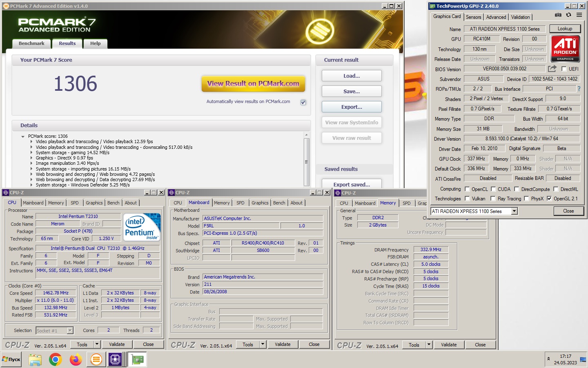Viewport: 588px width, 368px height.
Task: Click the GPU-Z title bar icon
Action: 432,6
